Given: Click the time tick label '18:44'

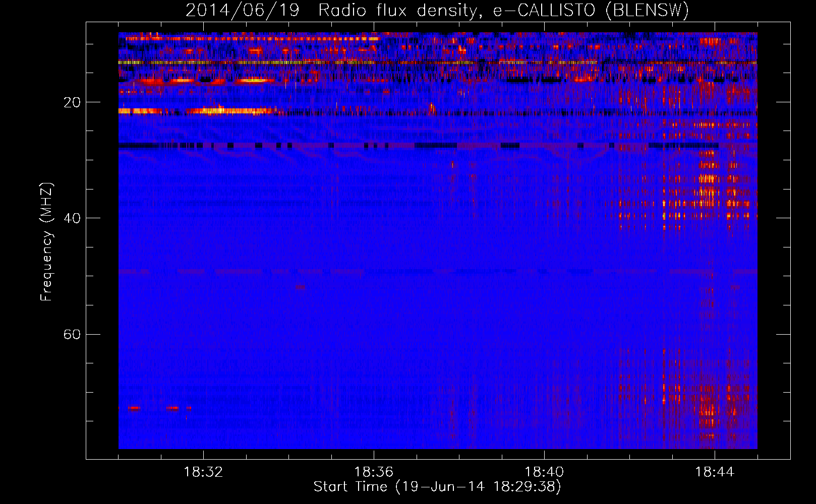Looking at the screenshot, I should click(715, 472).
